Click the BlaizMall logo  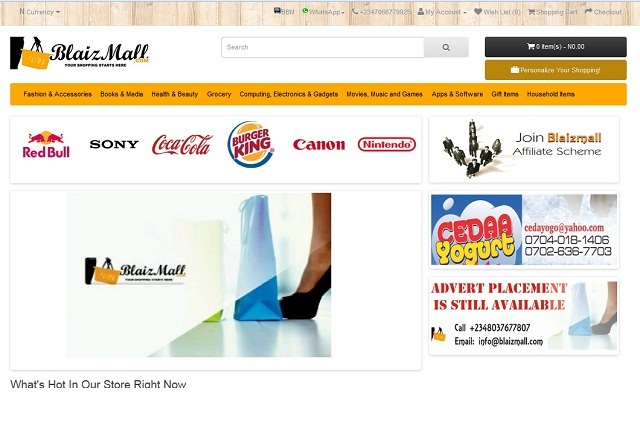(x=80, y=53)
